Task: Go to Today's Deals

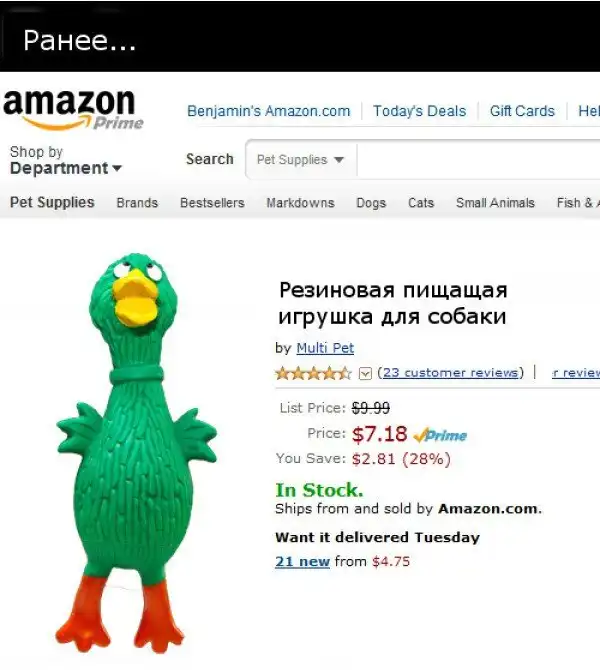Action: (419, 111)
